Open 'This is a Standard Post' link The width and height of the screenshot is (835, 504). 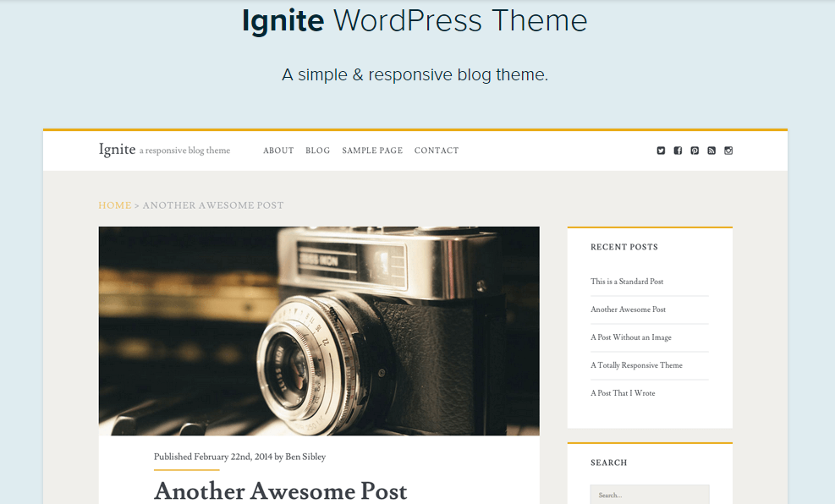[627, 282]
